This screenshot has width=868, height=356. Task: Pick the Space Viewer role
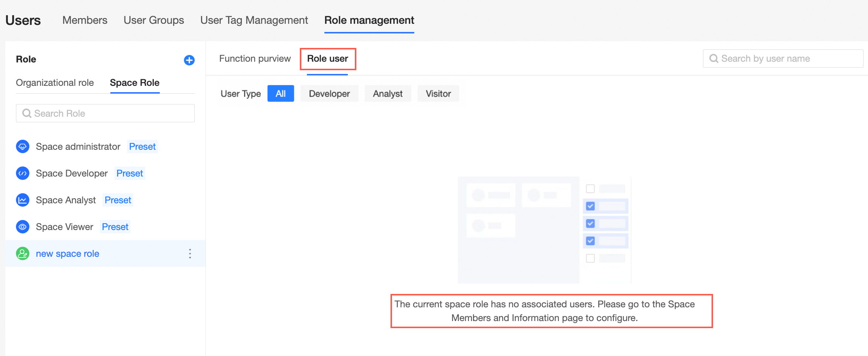(65, 227)
